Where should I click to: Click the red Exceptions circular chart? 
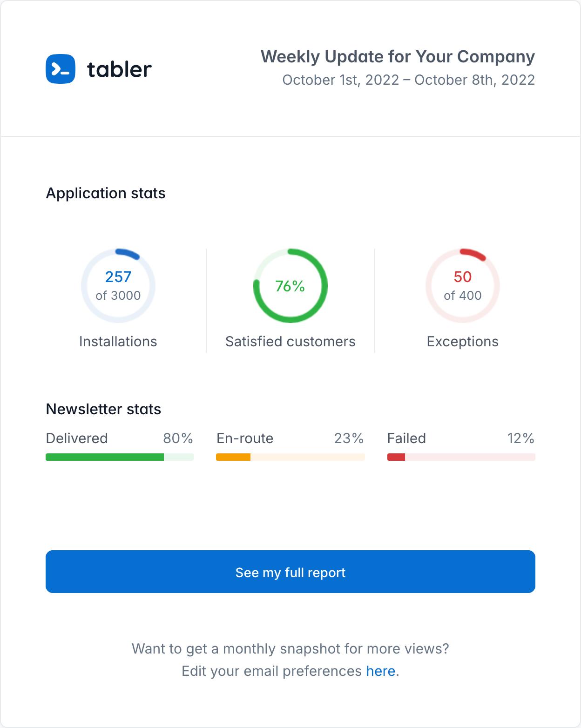[463, 286]
